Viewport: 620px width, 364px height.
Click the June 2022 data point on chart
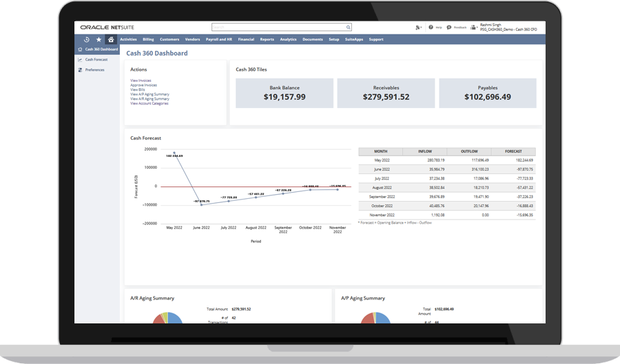click(201, 204)
